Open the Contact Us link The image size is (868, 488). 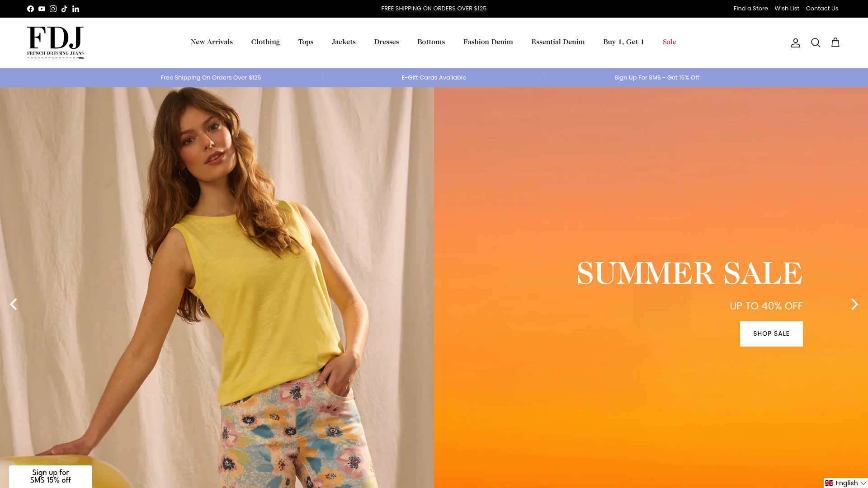coord(822,9)
